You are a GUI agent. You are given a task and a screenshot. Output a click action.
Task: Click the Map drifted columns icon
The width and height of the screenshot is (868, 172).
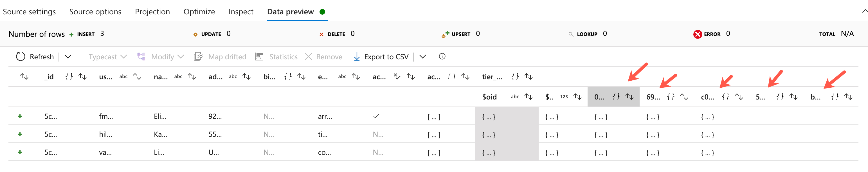click(x=197, y=56)
